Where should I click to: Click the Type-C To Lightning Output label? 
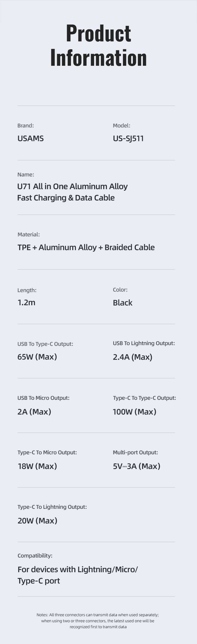click(x=52, y=507)
